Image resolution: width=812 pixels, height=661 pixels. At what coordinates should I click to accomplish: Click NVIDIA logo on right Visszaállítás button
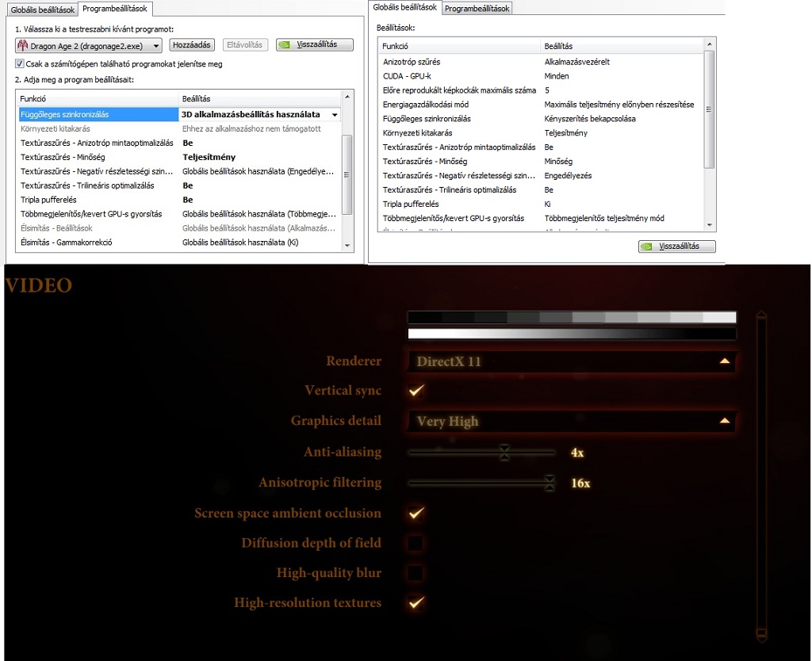(x=646, y=246)
